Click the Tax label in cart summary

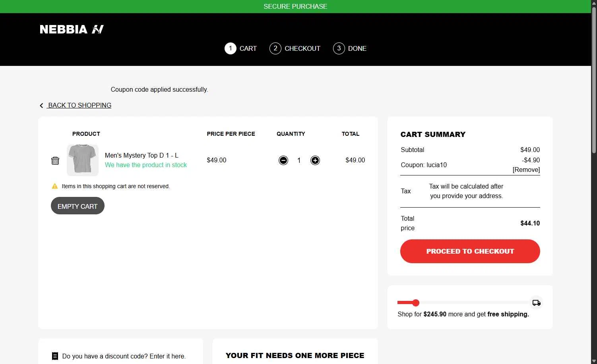tap(406, 191)
